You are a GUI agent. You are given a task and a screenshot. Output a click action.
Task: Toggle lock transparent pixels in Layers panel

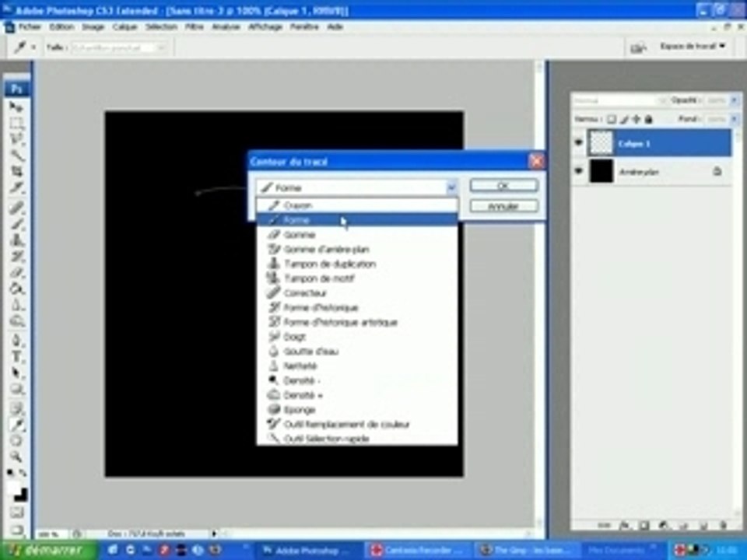click(612, 119)
